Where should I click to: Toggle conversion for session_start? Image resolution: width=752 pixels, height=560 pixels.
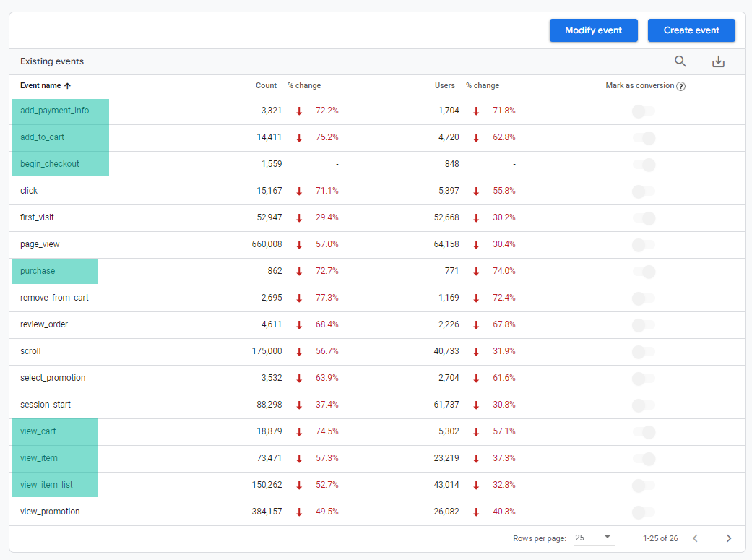click(643, 405)
